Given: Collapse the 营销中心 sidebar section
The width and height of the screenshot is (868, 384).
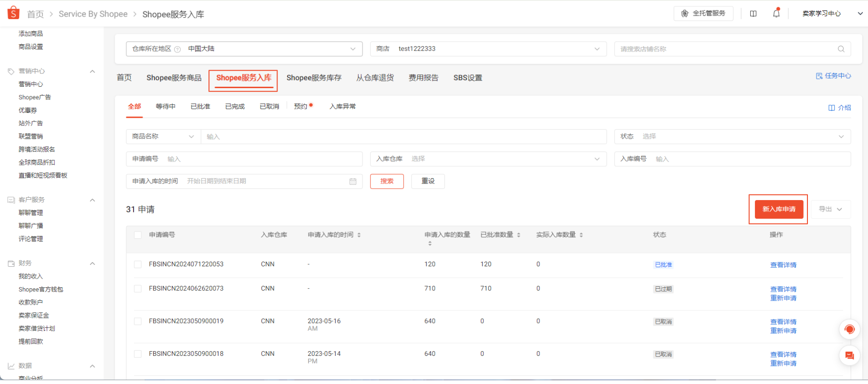Looking at the screenshot, I should [x=93, y=71].
